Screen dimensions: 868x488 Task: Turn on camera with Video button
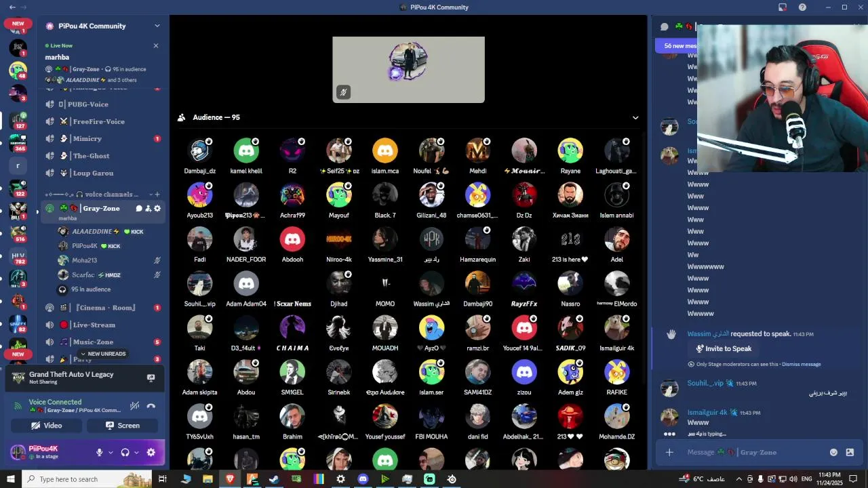tap(47, 426)
